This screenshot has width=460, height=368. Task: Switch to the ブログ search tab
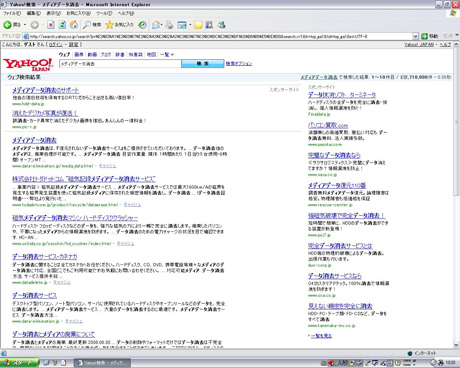click(106, 55)
